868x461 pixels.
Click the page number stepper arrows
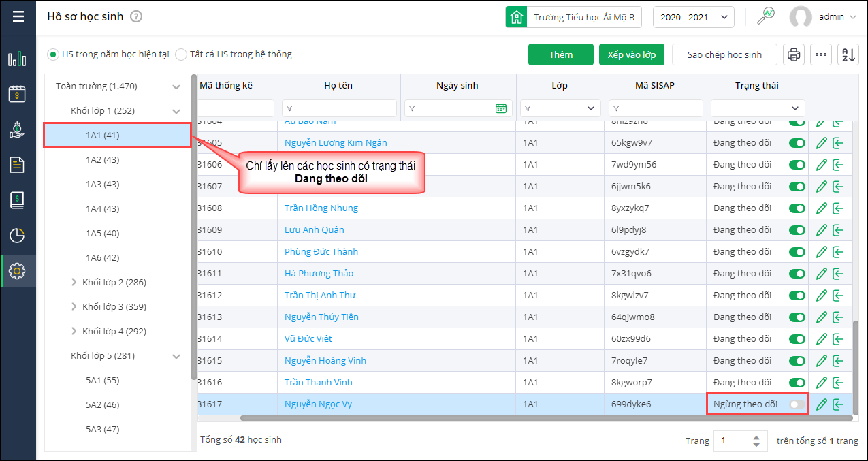tap(757, 441)
